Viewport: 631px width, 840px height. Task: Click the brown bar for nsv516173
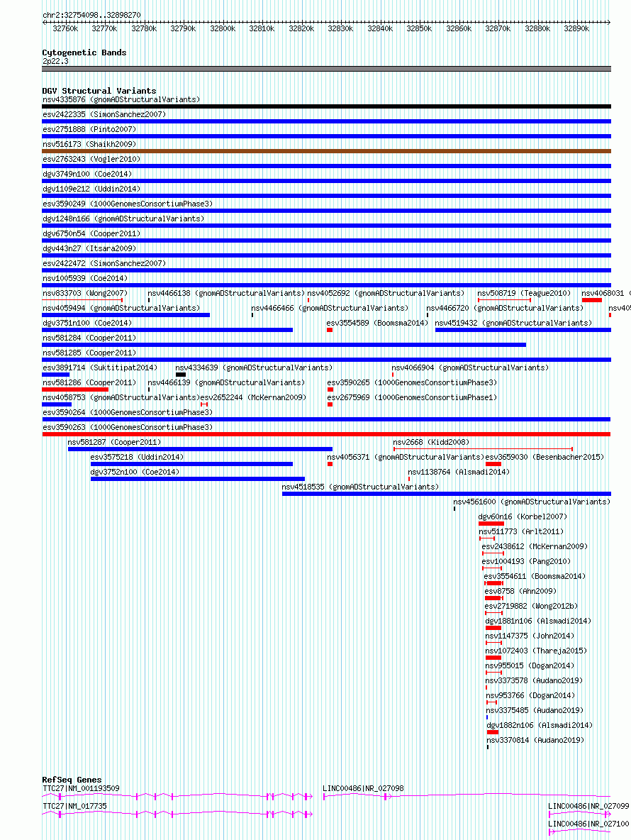click(x=326, y=151)
